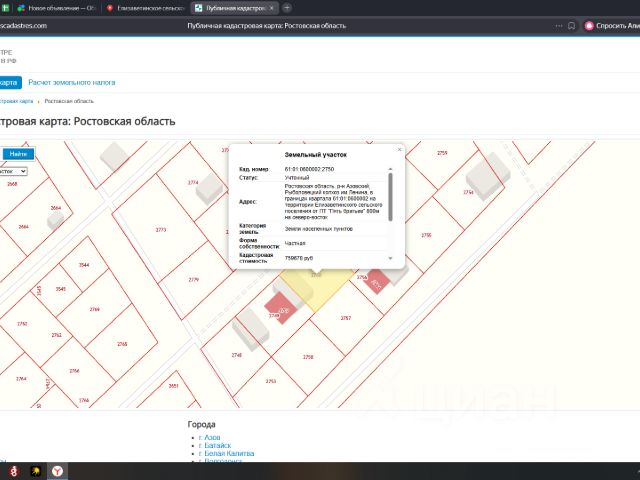Click the 'Спросить Алису' assistant button
640x480 pixels.
point(612,26)
